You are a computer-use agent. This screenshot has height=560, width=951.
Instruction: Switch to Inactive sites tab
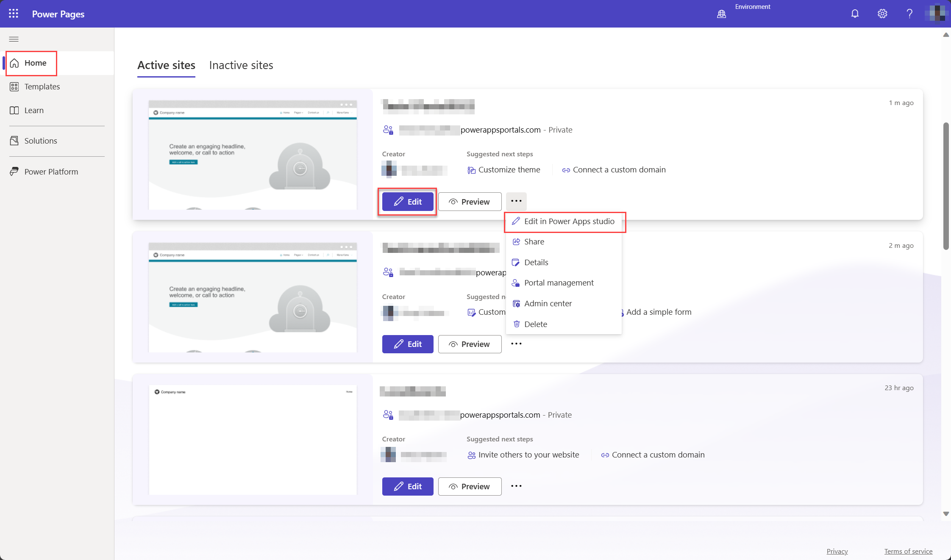click(x=242, y=65)
